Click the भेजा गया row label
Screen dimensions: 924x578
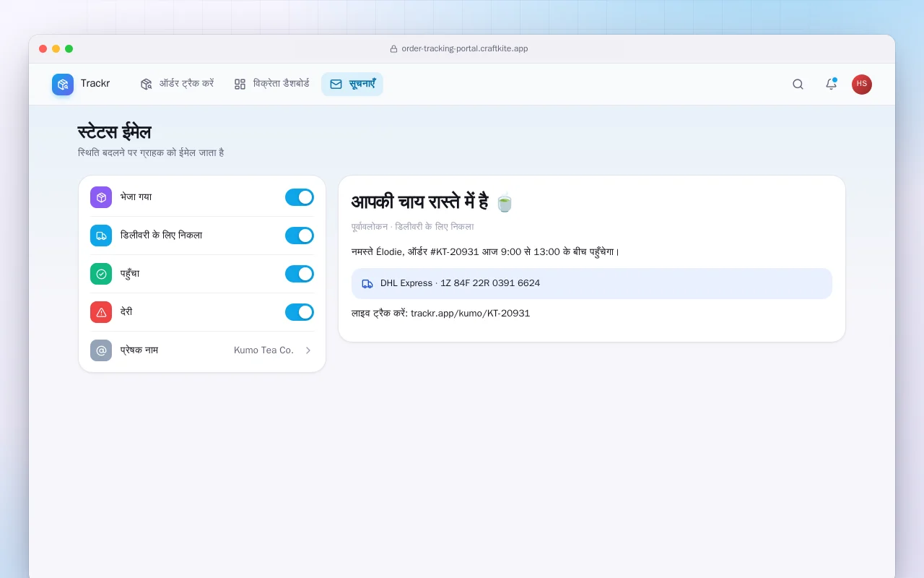(136, 197)
